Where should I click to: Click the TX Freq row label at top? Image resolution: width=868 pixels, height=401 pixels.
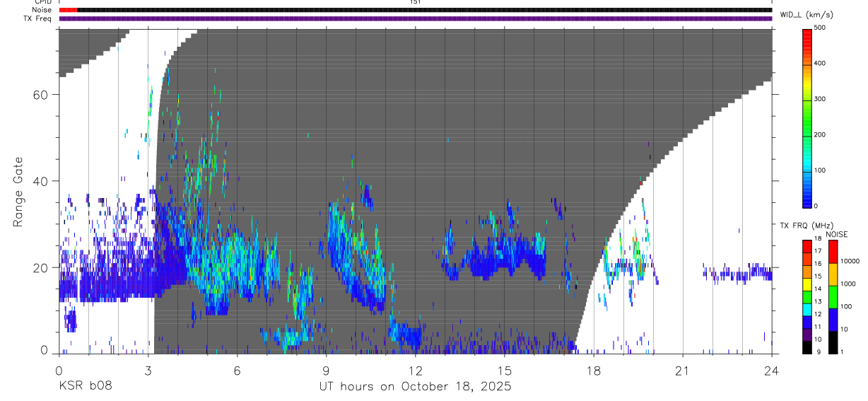38,18
